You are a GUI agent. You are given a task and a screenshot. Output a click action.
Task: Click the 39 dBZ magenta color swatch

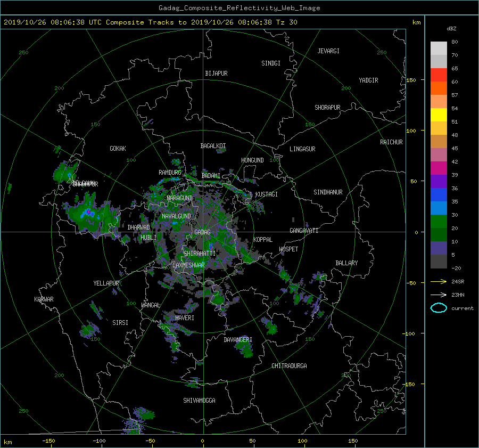(439, 168)
